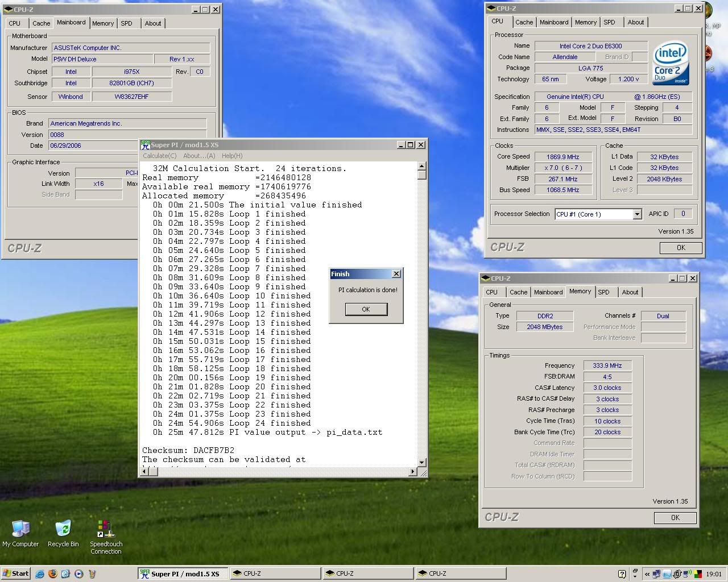The image size is (728, 582).
Task: Switch to SPD tab in Mainboard window
Action: 126,23
